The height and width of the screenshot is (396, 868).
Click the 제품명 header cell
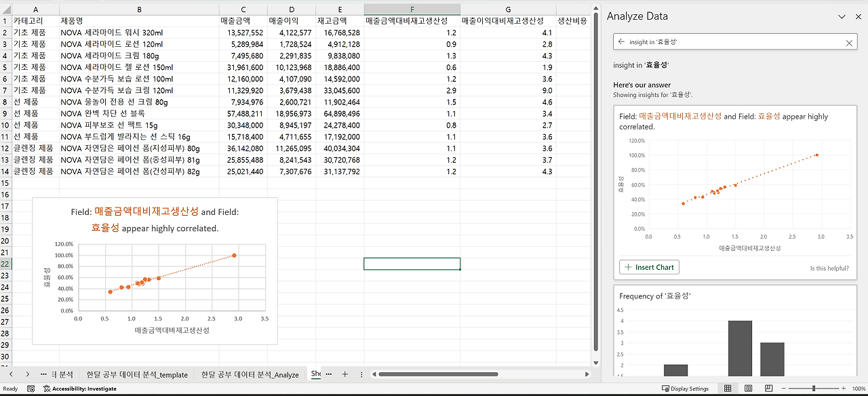pyautogui.click(x=139, y=21)
